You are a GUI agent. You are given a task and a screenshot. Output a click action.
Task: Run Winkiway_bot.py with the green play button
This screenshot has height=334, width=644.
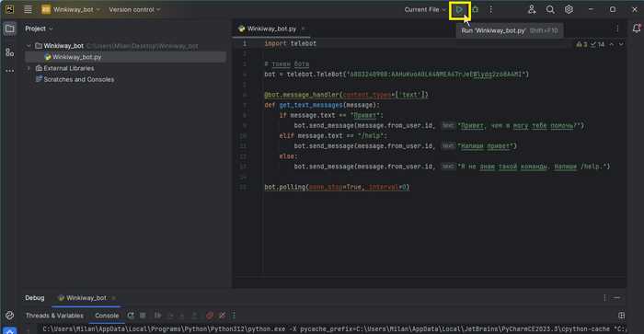coord(459,9)
